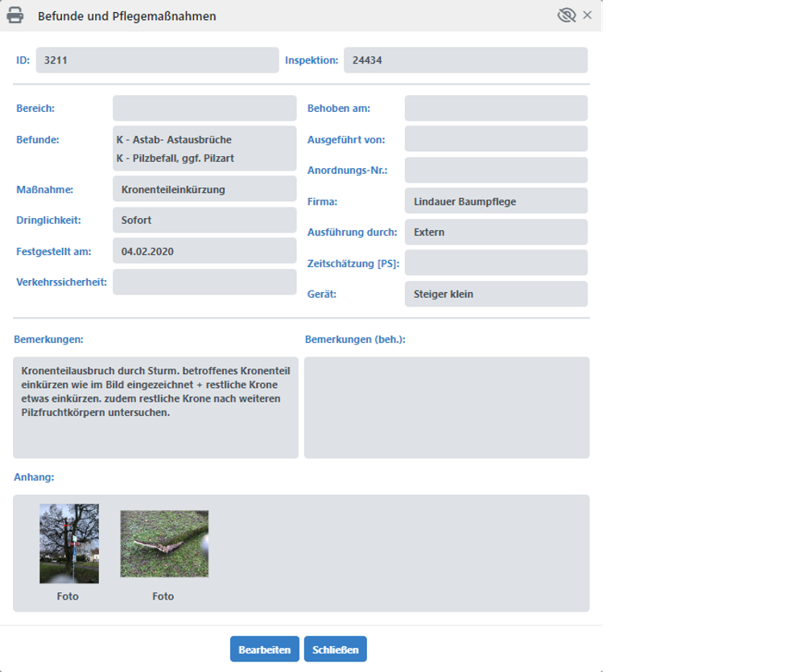Image resolution: width=805 pixels, height=672 pixels.
Task: Open the grass photo attachment thumbnail
Action: pos(164,543)
